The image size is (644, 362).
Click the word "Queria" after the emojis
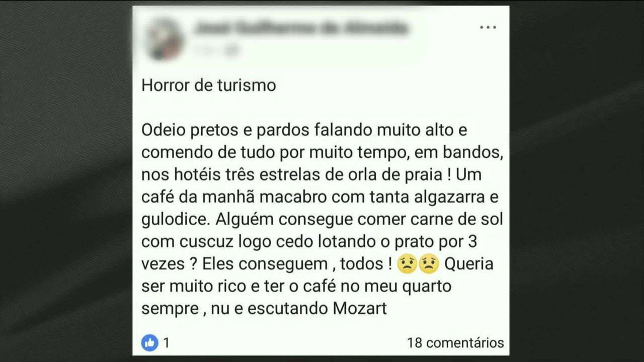point(469,264)
